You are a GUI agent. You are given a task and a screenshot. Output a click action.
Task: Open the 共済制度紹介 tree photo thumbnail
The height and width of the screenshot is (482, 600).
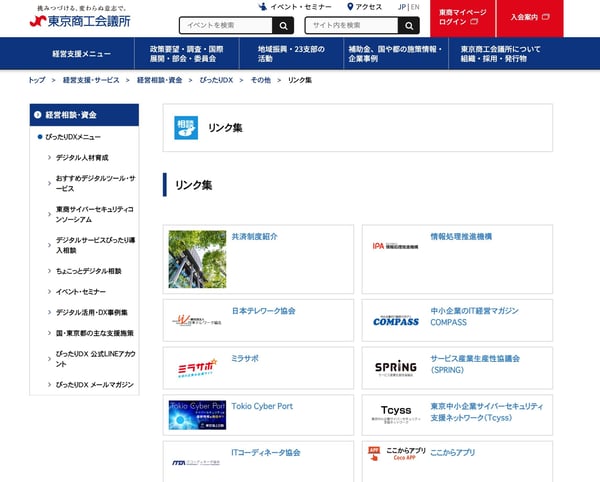197,259
